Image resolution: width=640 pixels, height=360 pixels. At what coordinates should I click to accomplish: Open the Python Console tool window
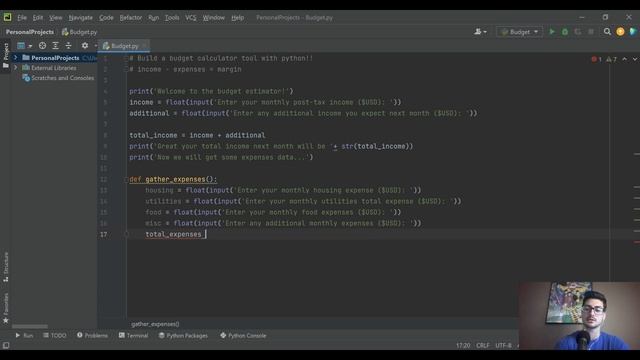coord(243,336)
